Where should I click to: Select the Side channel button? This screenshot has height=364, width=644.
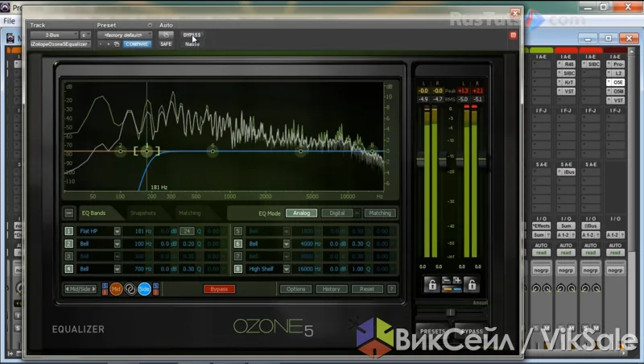point(144,289)
